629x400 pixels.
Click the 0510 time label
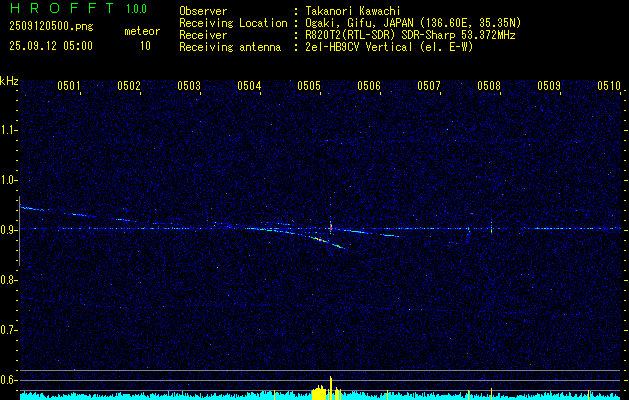tap(609, 86)
